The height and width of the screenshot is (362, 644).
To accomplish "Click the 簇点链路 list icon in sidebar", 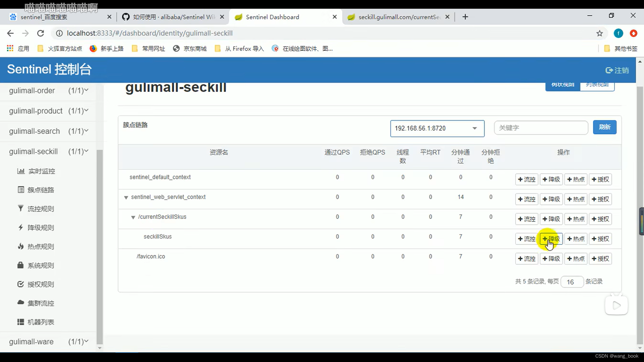I will click(x=21, y=190).
